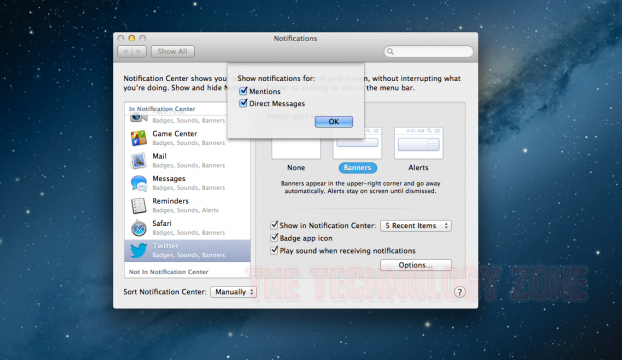
Task: Click the None label text
Action: tap(296, 168)
